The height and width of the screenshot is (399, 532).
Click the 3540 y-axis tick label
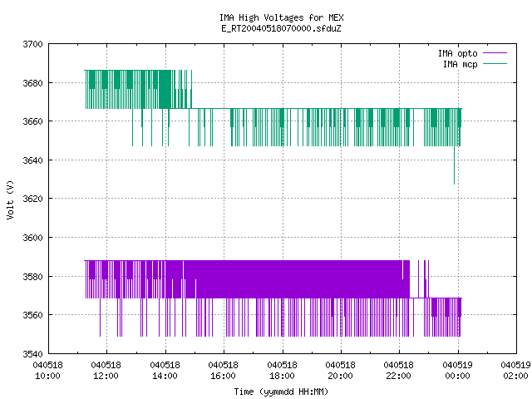(x=32, y=354)
